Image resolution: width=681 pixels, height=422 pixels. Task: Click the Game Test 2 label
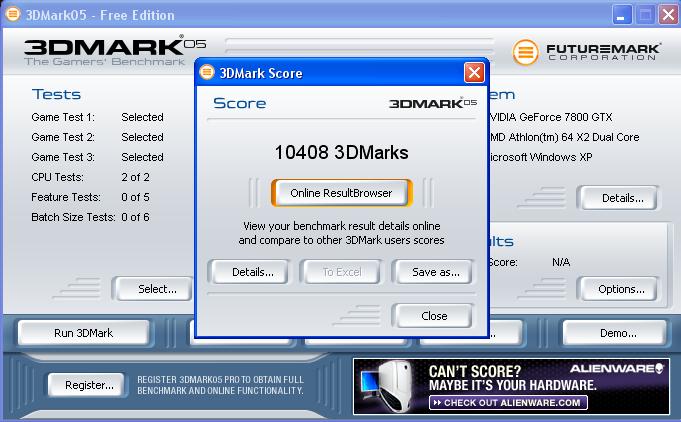tap(63, 137)
